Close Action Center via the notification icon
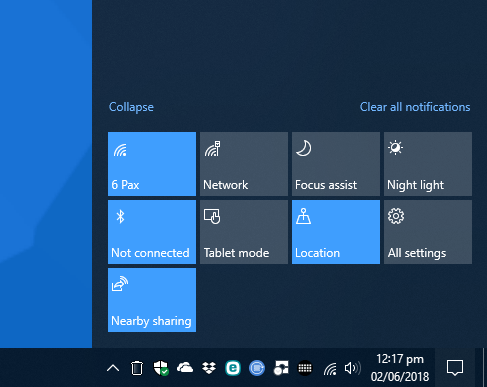Viewport: 487px width, 387px height. click(x=455, y=368)
